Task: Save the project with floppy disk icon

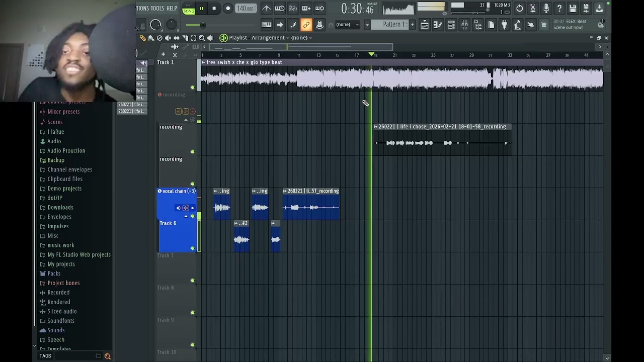Action: pyautogui.click(x=573, y=8)
